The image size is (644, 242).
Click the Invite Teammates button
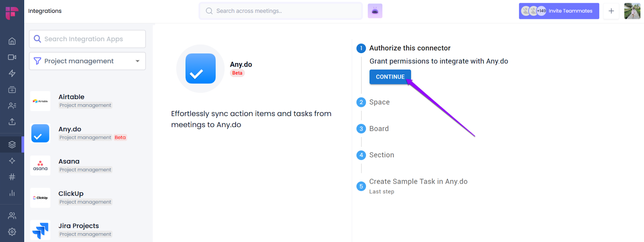tap(559, 11)
